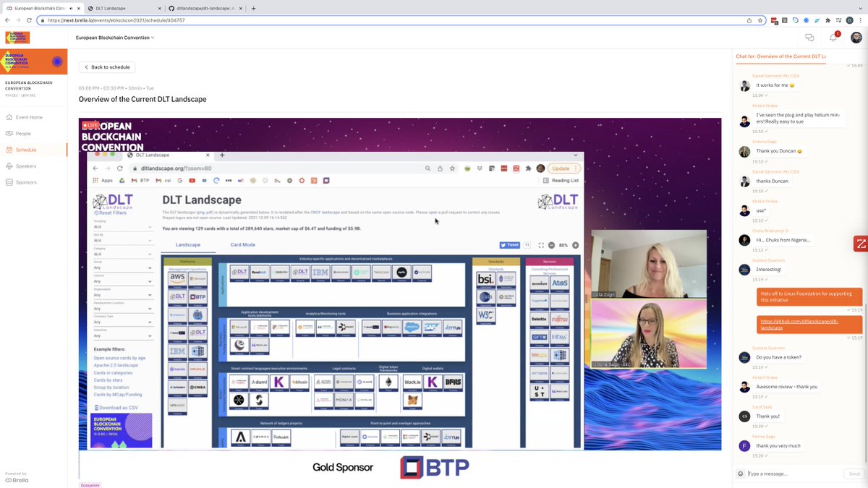The width and height of the screenshot is (868, 488).
Task: Click the share icon in address bar
Action: coord(749,20)
